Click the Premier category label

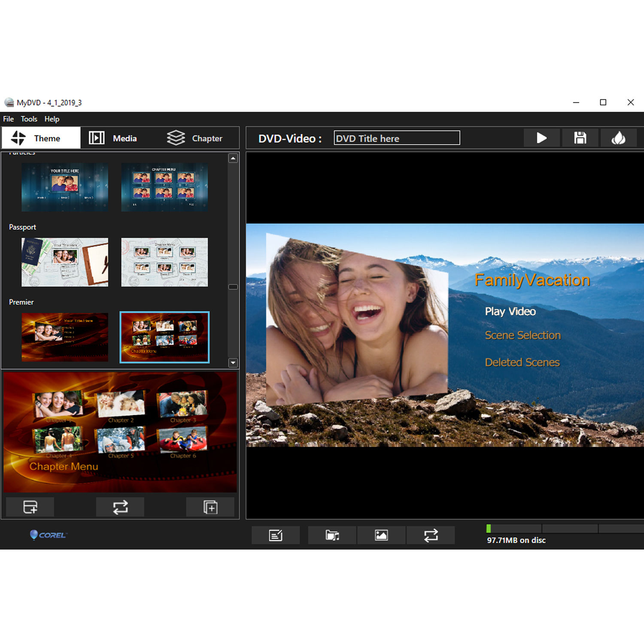(21, 302)
